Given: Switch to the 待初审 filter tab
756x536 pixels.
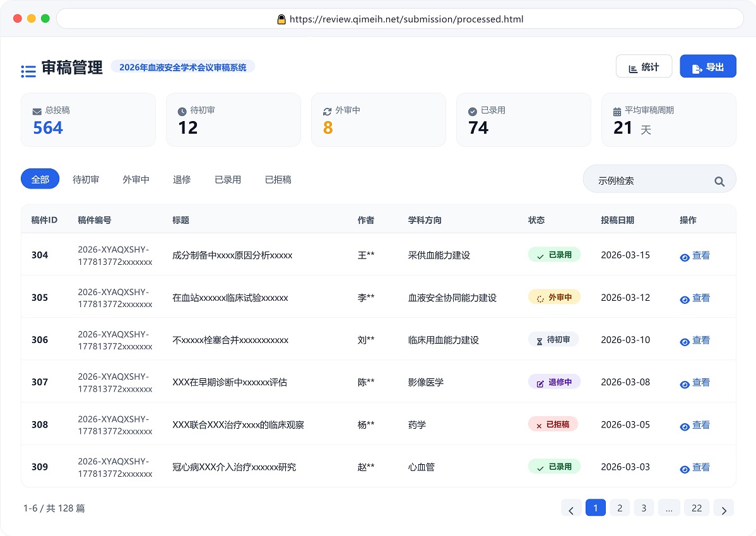Looking at the screenshot, I should pos(86,180).
